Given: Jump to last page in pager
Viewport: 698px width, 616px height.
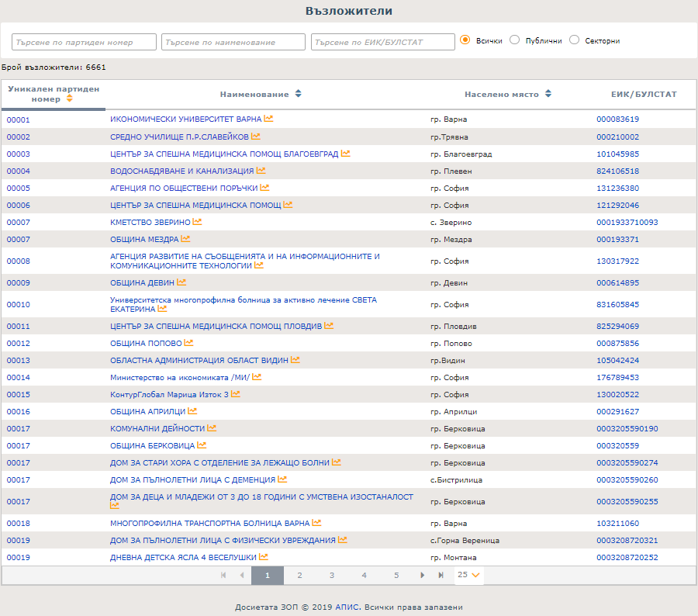Looking at the screenshot, I should tap(441, 575).
